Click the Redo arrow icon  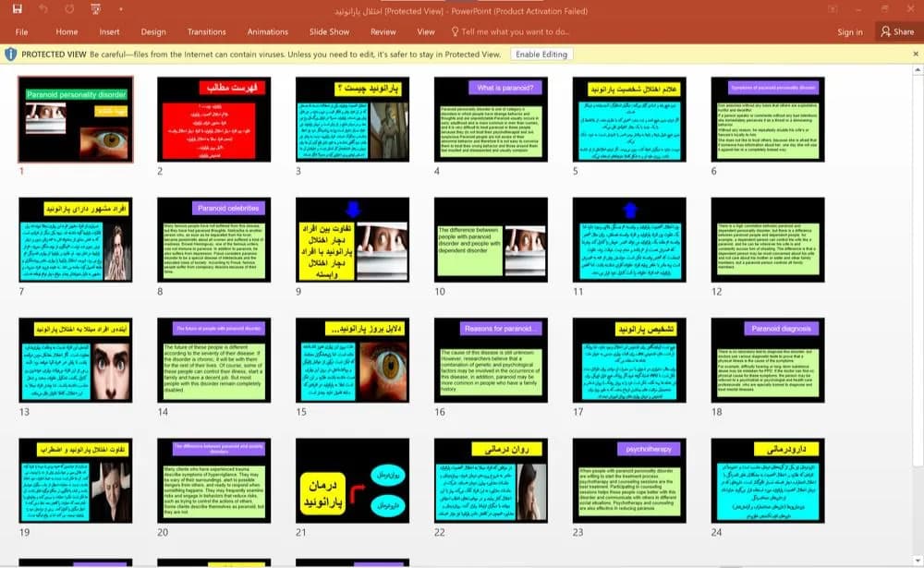click(x=69, y=9)
